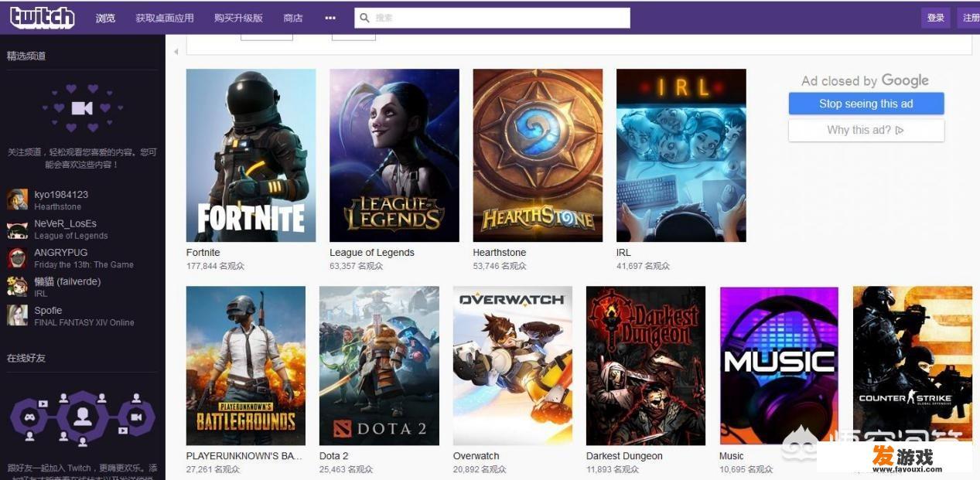
Task: Open the PLAYERUNKNOWN'S BATTLEGROUNDS cover
Action: (x=246, y=366)
